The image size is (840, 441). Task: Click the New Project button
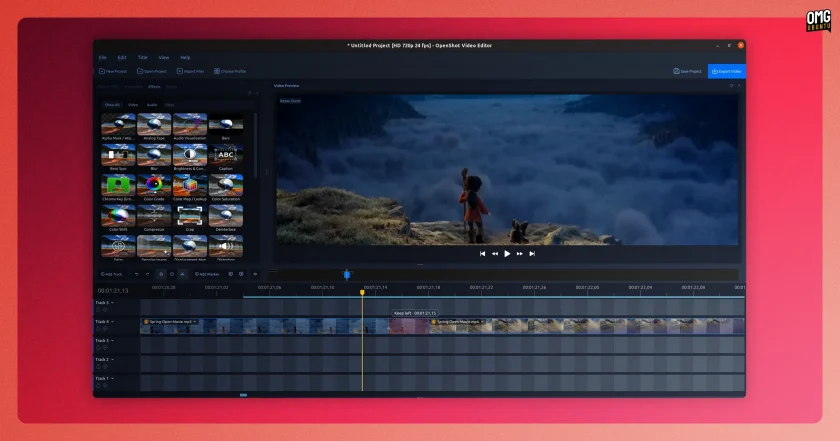pos(113,71)
